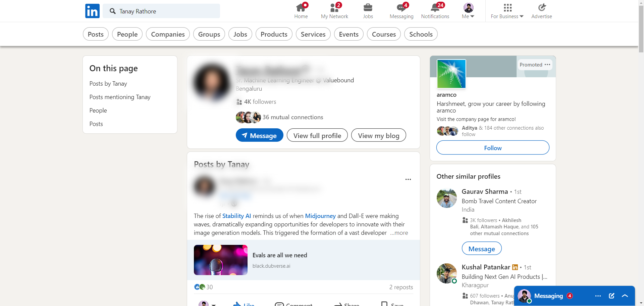644x306 pixels.
Task: Filter results by Posts
Action: click(96, 34)
